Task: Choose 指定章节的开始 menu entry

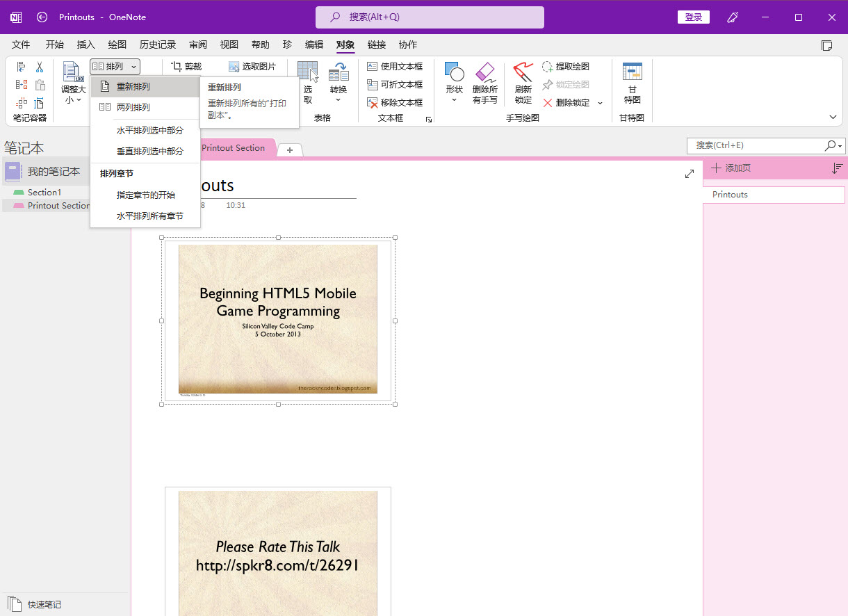Action: [x=145, y=195]
